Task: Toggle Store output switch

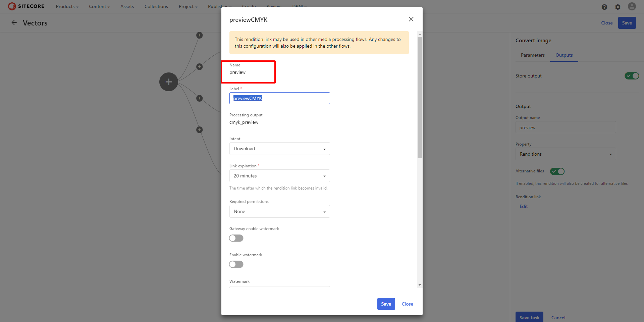Action: tap(632, 76)
